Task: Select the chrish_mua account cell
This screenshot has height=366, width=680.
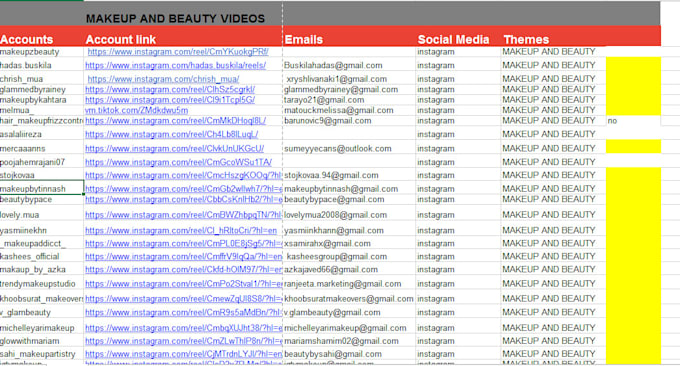Action: 42,79
